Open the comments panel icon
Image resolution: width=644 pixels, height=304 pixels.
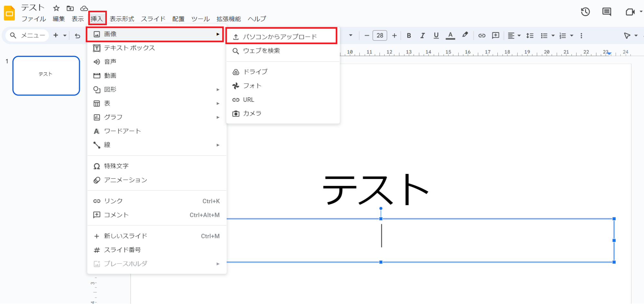(607, 12)
